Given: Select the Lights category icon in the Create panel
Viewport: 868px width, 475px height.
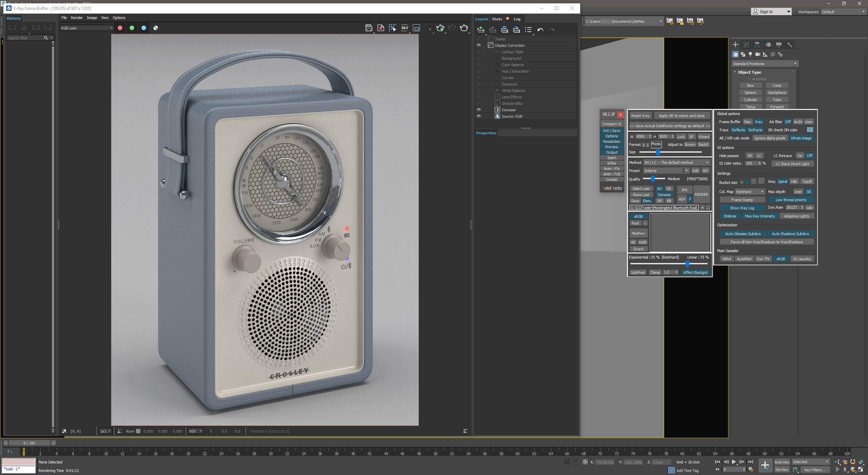Looking at the screenshot, I should point(750,54).
